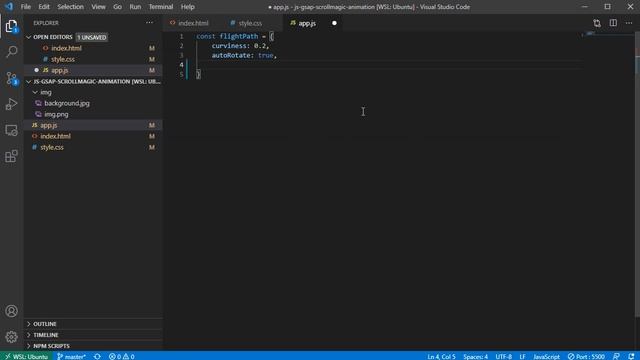
Task: Click WSL: Ubuntu remote indicator
Action: [x=26, y=356]
